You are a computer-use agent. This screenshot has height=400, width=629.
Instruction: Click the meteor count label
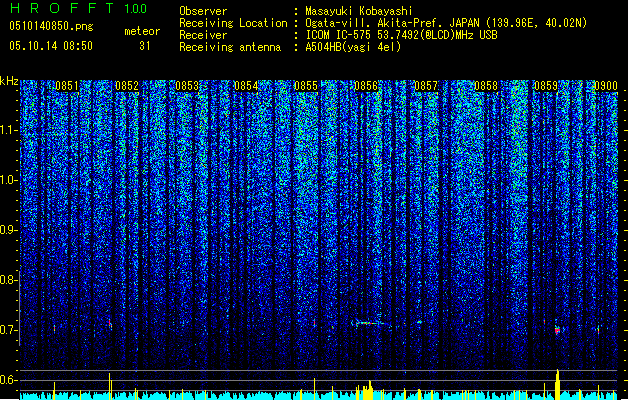coord(142,31)
